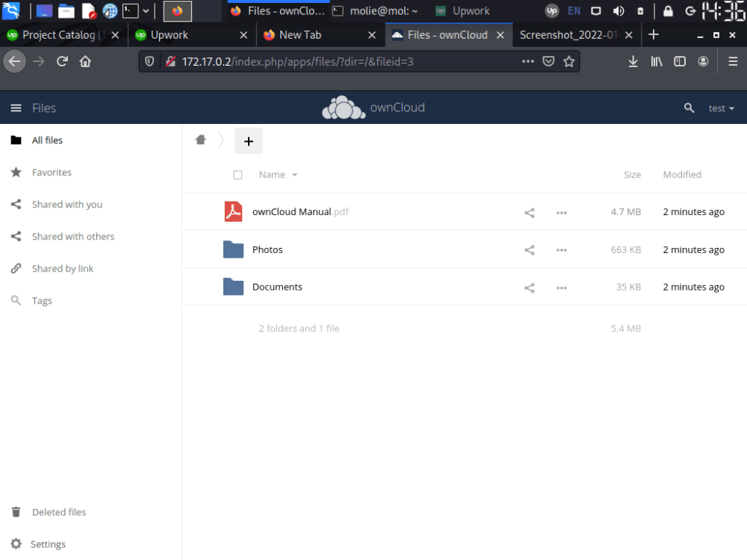Click the Firefox home button
This screenshot has height=560, width=747.
click(x=85, y=61)
